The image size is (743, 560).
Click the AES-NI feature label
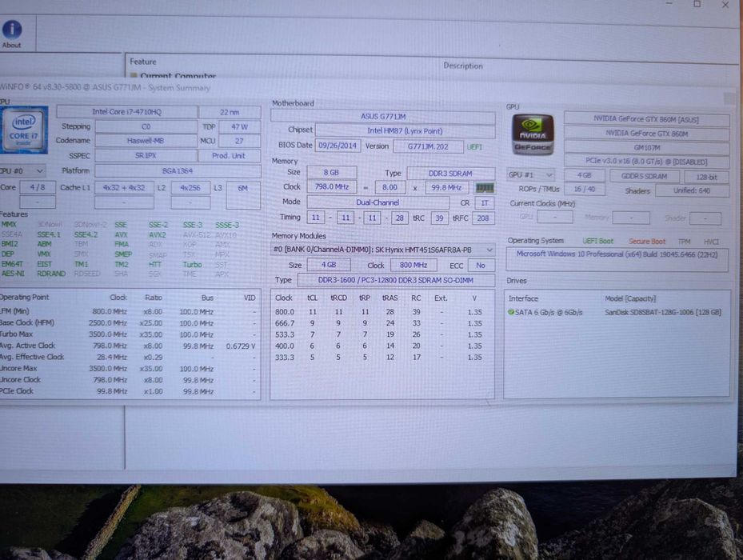click(13, 274)
